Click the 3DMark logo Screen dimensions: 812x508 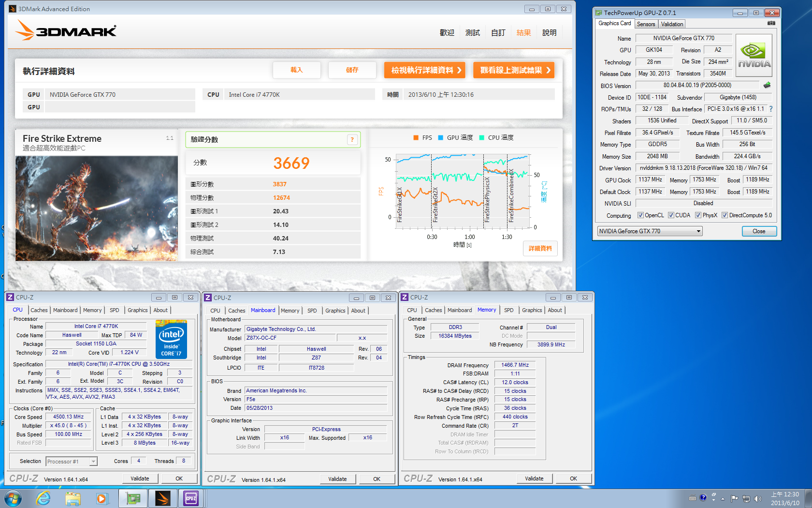66,31
